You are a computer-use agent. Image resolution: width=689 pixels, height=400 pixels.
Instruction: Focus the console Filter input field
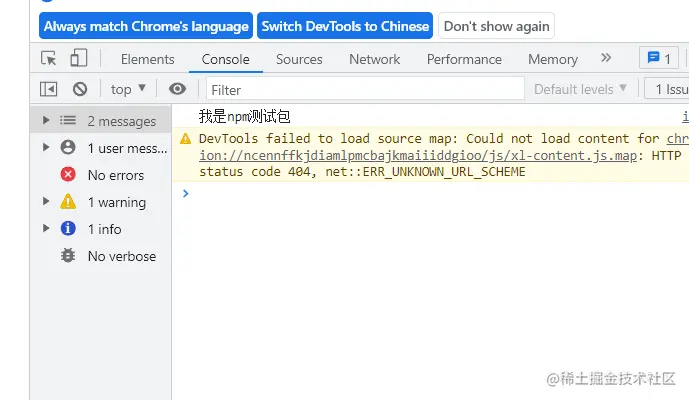366,90
